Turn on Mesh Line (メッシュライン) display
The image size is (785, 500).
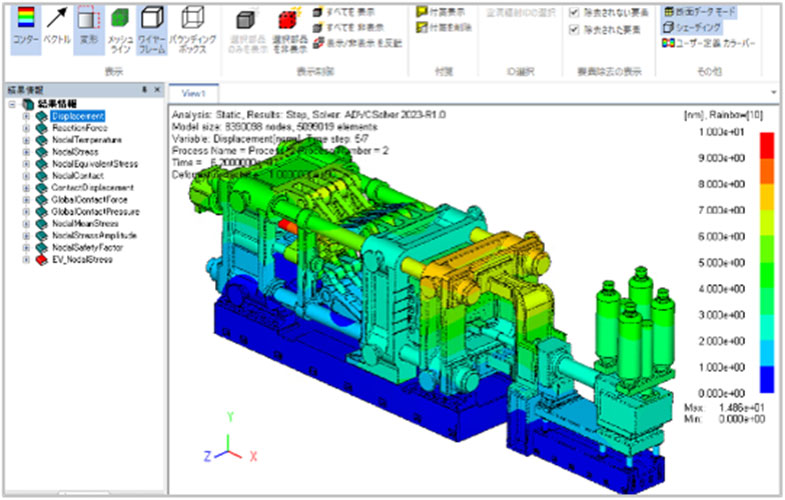click(120, 24)
